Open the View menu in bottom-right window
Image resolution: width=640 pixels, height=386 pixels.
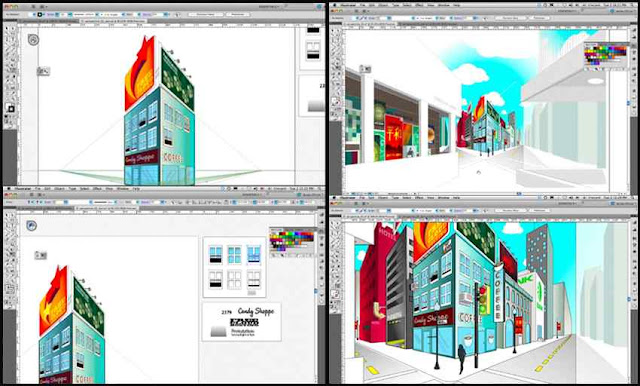pyautogui.click(x=431, y=197)
